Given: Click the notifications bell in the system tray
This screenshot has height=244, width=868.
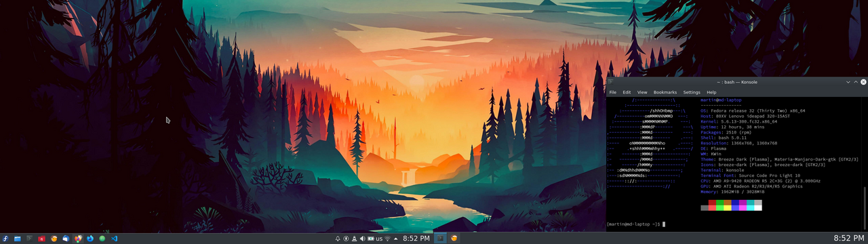Looking at the screenshot, I should tap(338, 239).
